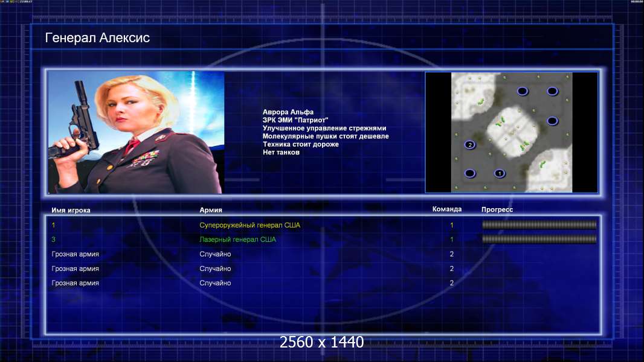The image size is (644, 362).
Task: Click the "Аврора Альфа" trait line
Action: [x=288, y=112]
